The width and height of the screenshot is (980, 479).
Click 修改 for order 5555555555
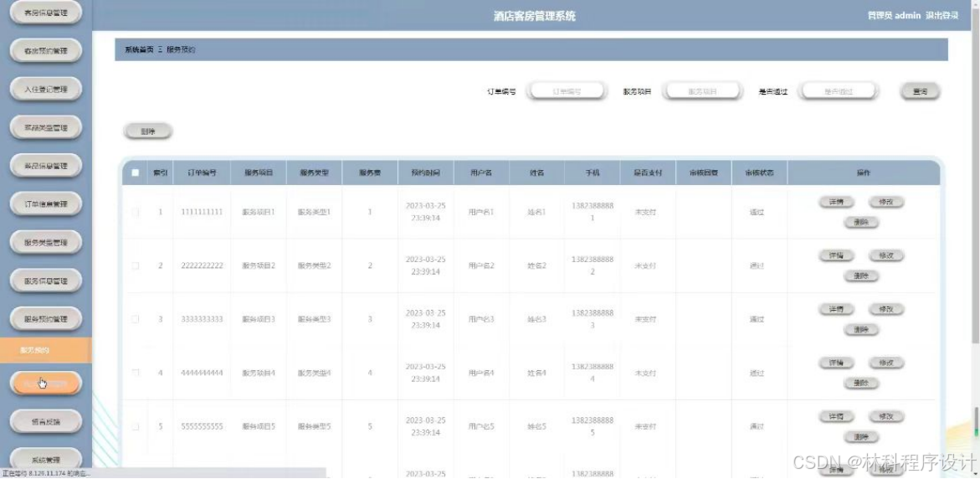885,416
